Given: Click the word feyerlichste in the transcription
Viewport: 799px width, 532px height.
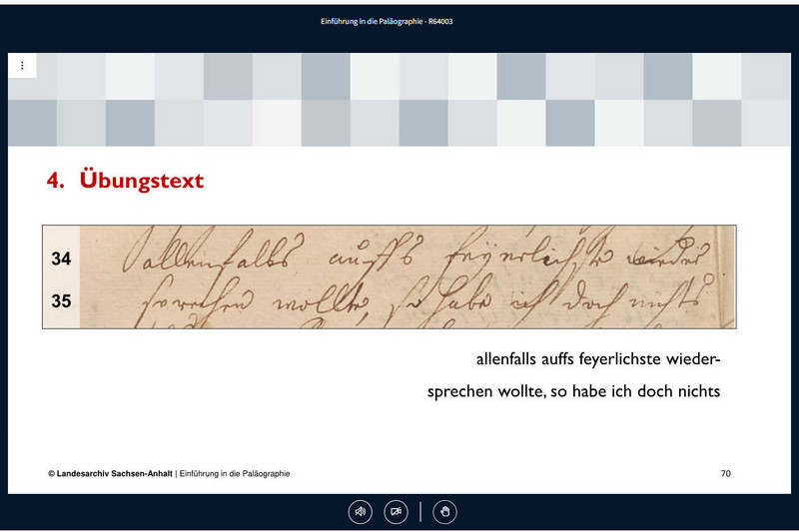Looking at the screenshot, I should pyautogui.click(x=616, y=358).
